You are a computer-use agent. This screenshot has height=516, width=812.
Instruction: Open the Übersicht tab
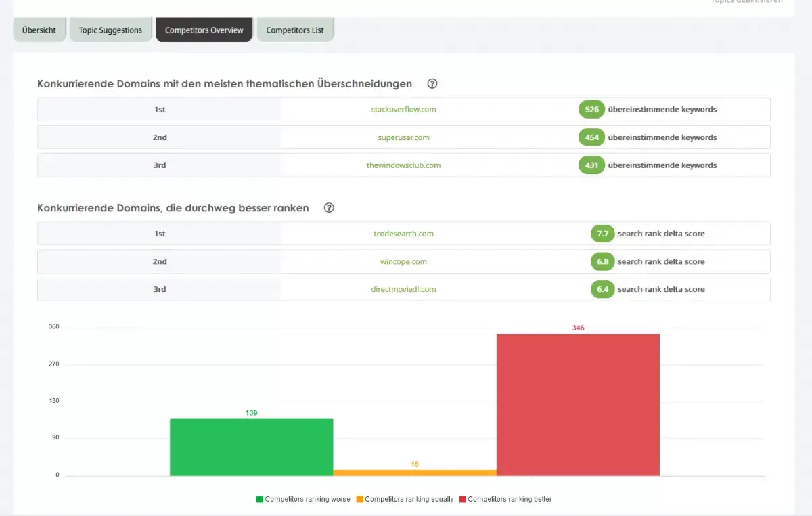coord(39,30)
